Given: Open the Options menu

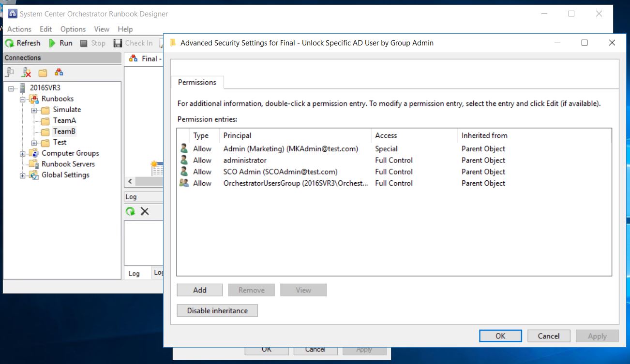Looking at the screenshot, I should (73, 29).
